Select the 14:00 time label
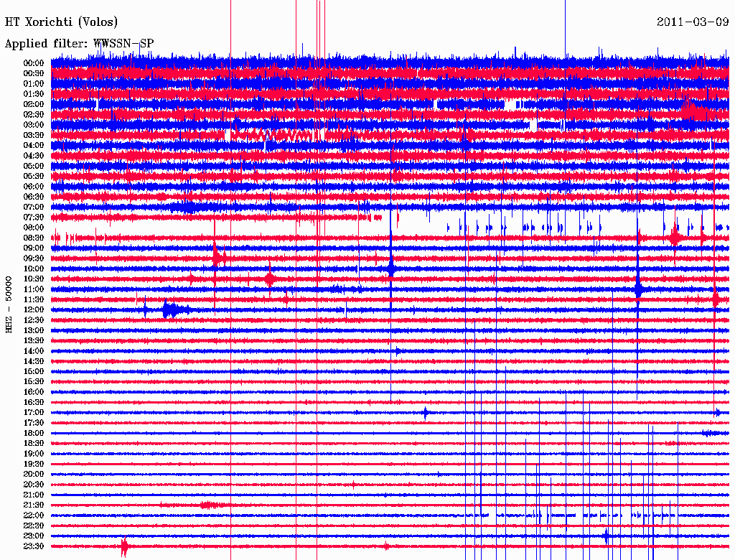735x560 pixels. [x=34, y=351]
